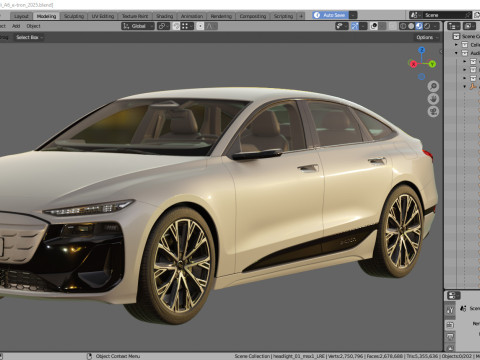Viewport: 480px width, 360px height.
Task: Click the pan view hand gizmo
Action: pyautogui.click(x=433, y=99)
